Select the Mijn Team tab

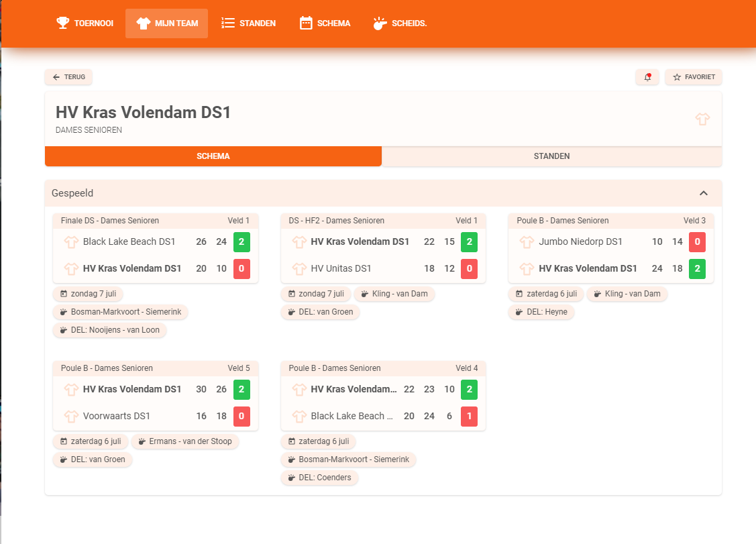167,23
